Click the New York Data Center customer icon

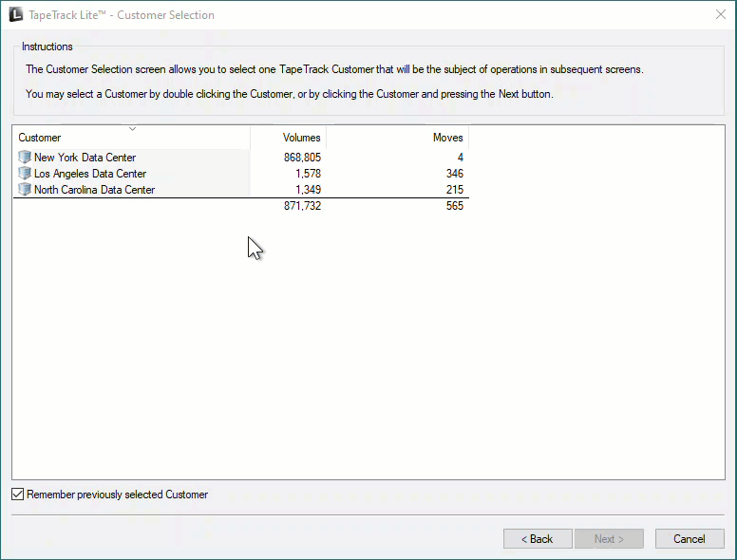click(25, 157)
